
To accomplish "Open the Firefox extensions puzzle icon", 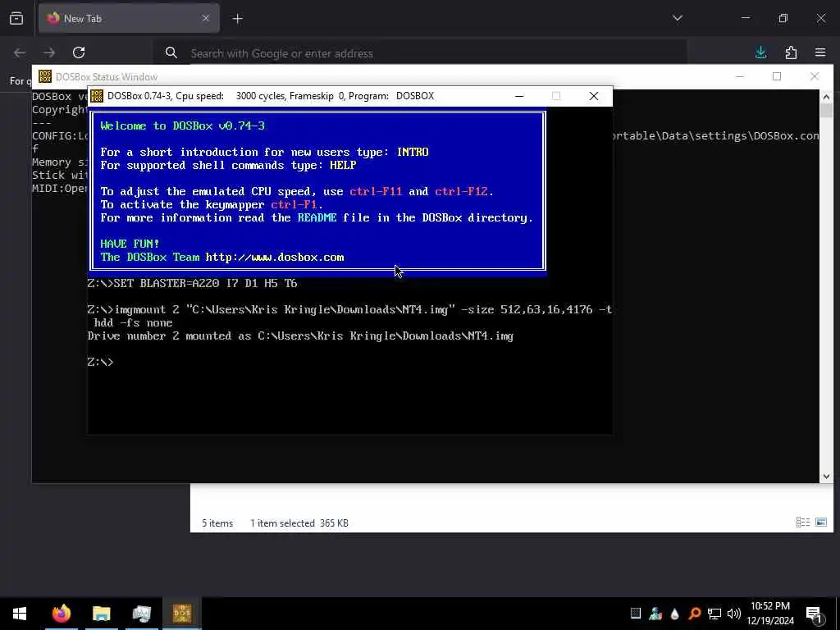I will [791, 52].
